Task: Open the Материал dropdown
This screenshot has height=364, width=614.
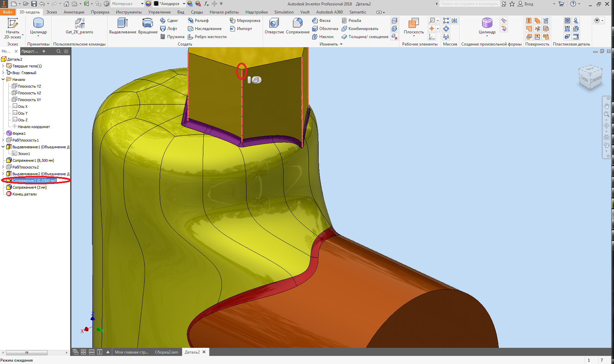Action: 142,4
